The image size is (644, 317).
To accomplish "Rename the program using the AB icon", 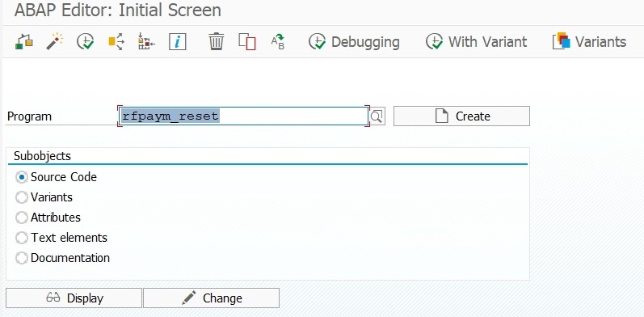I will (x=278, y=41).
